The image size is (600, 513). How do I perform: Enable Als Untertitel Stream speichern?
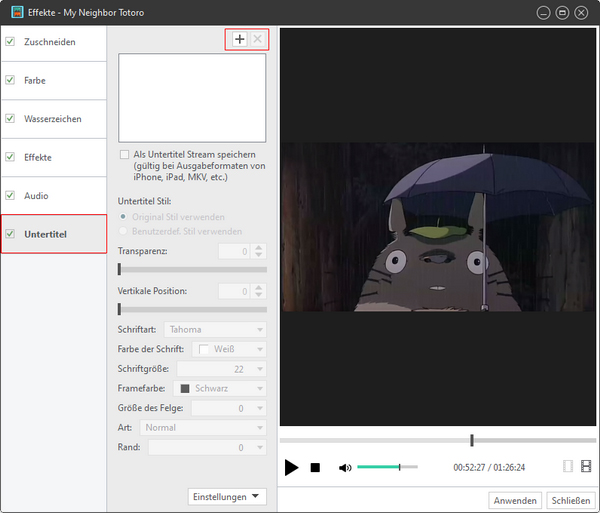[x=124, y=155]
